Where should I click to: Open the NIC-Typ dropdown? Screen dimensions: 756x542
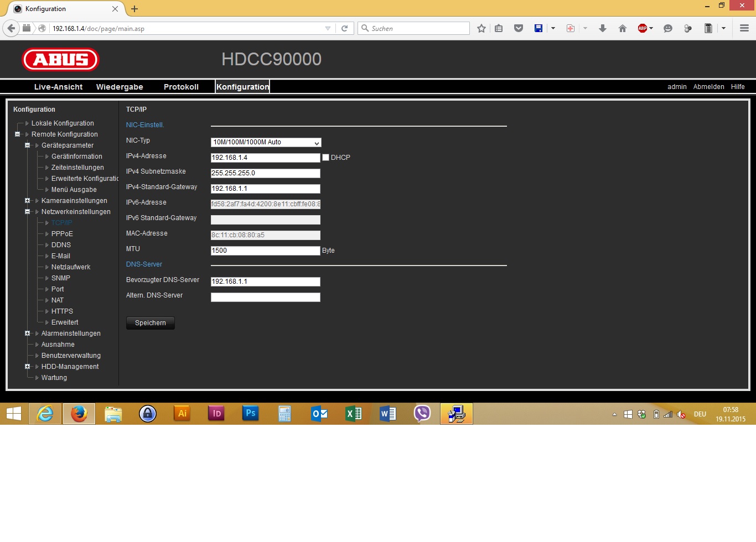pyautogui.click(x=266, y=142)
